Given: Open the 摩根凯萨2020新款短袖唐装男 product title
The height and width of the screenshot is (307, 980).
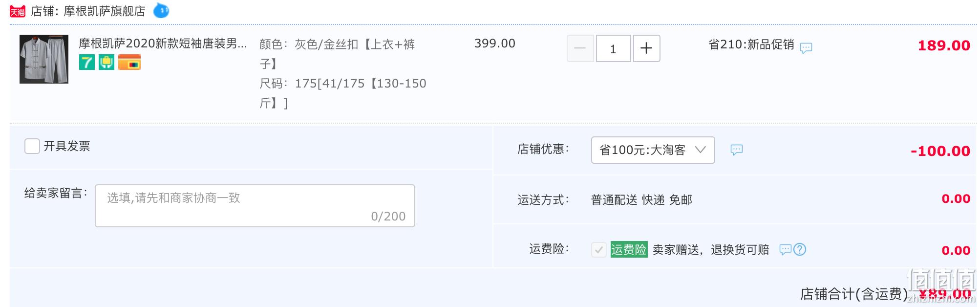Looking at the screenshot, I should point(163,44).
